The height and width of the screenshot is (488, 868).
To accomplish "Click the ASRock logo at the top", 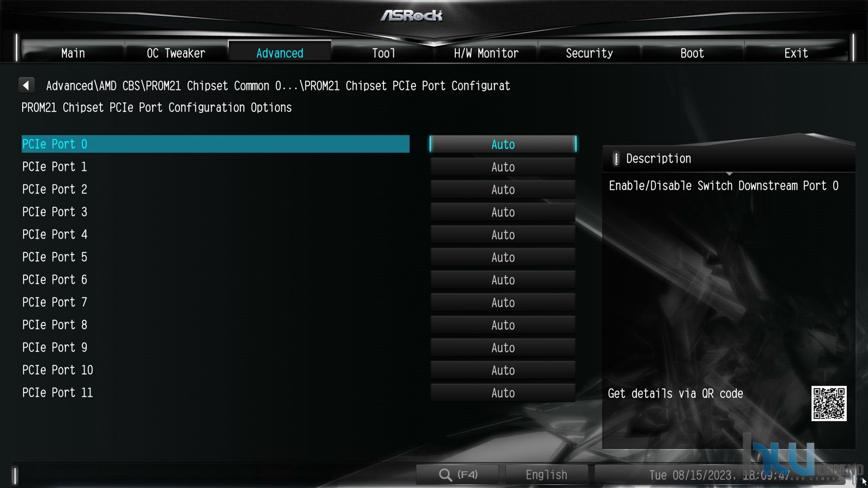I will click(411, 16).
